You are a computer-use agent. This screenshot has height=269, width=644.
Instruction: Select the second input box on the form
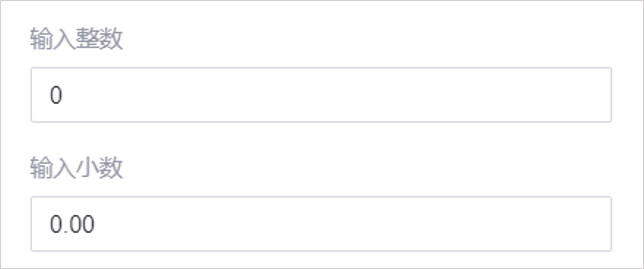(x=321, y=224)
